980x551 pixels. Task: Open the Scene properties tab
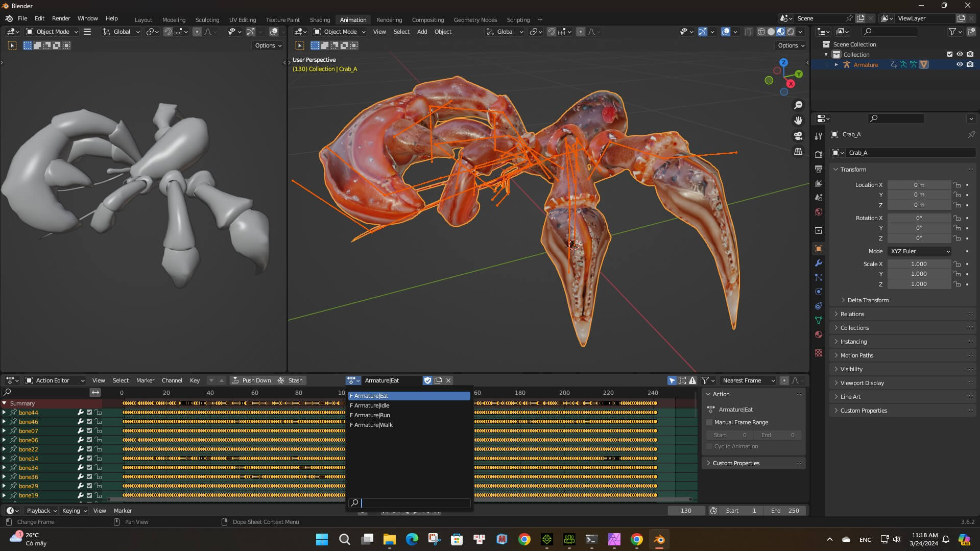tap(819, 197)
